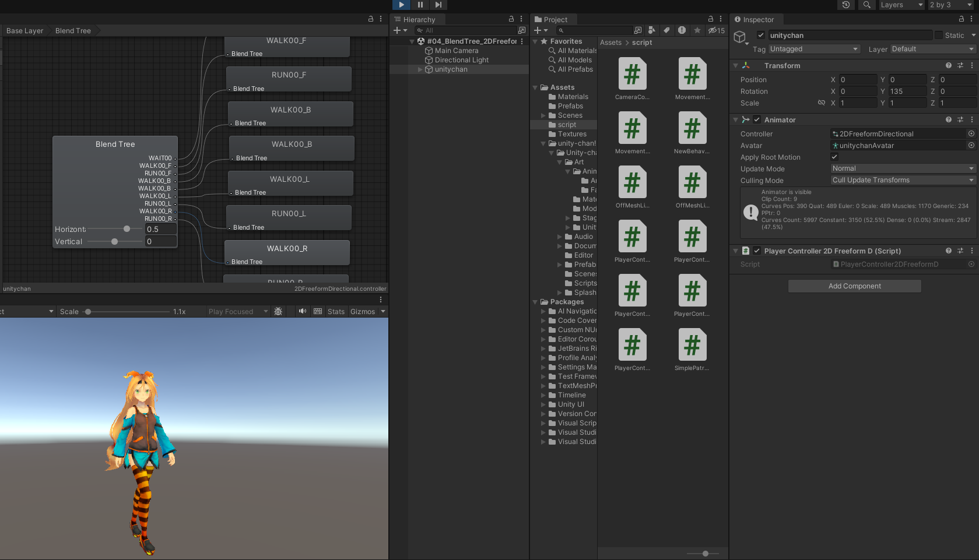The height and width of the screenshot is (560, 979).
Task: Click the Add Component button
Action: tap(855, 286)
